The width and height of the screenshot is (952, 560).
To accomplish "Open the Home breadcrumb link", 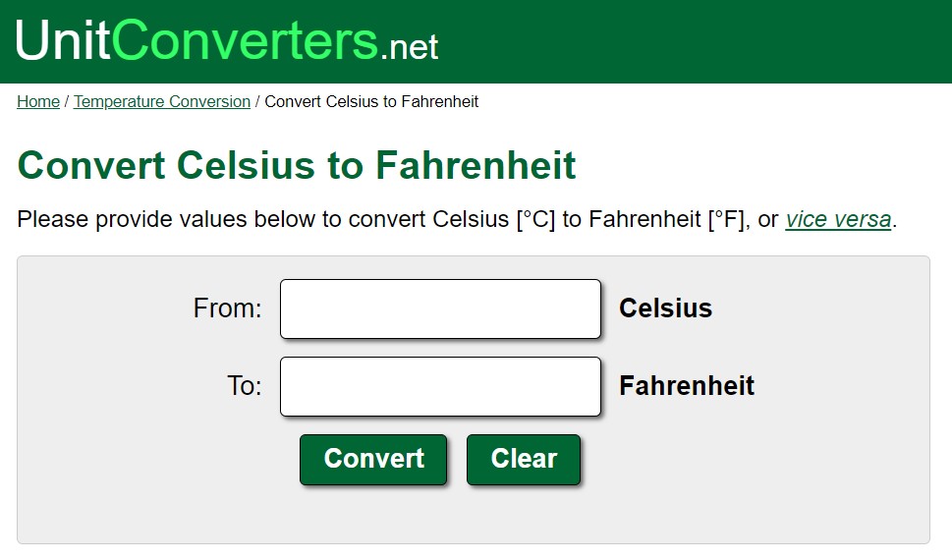I will pyautogui.click(x=38, y=101).
